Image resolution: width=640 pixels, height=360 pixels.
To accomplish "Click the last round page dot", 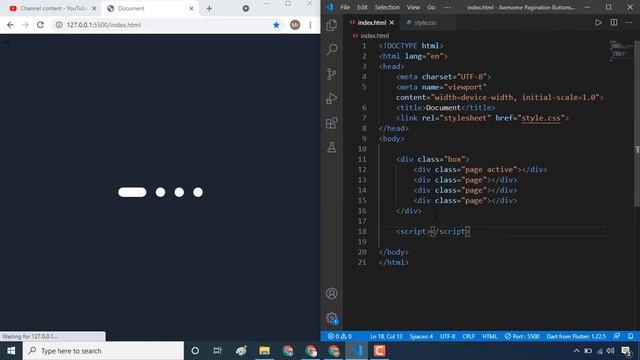I will (198, 192).
